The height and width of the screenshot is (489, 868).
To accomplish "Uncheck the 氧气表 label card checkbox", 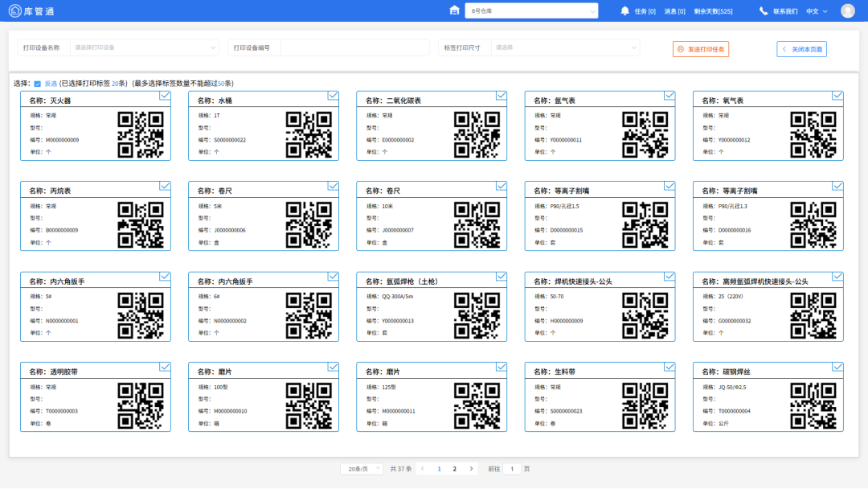I will coord(837,96).
